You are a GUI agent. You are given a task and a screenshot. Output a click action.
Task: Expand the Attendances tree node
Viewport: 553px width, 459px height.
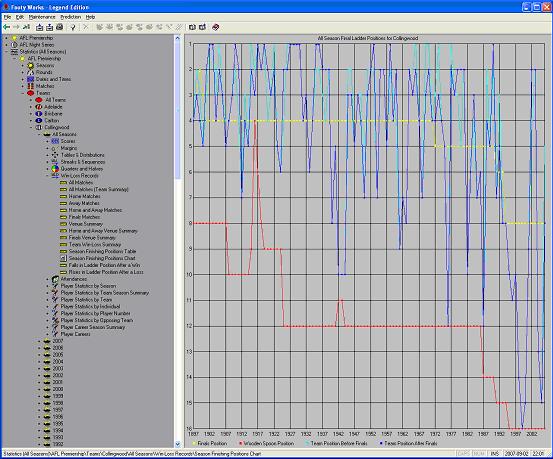pos(47,279)
